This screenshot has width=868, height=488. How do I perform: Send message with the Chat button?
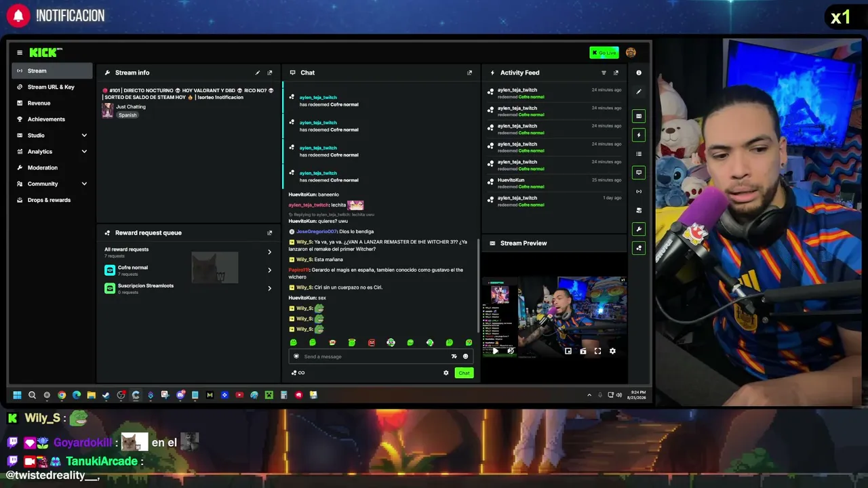pyautogui.click(x=464, y=373)
